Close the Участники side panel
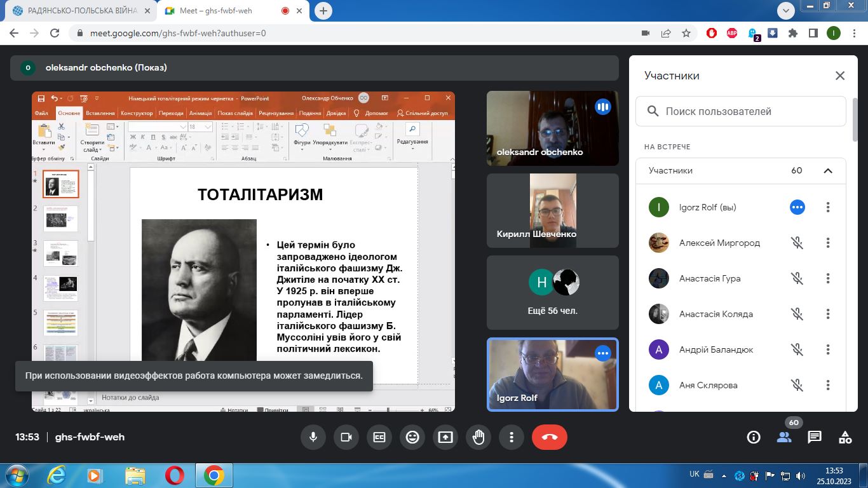868x488 pixels. [840, 76]
